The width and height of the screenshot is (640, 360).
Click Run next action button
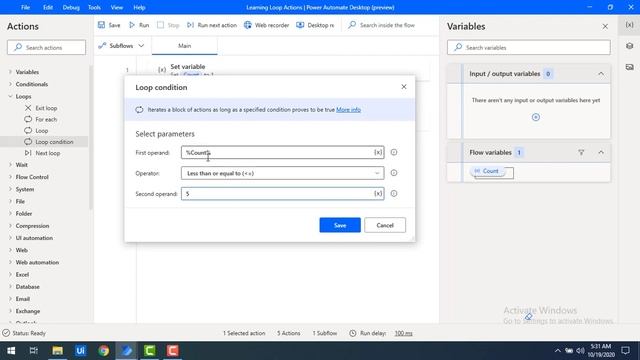tap(212, 25)
